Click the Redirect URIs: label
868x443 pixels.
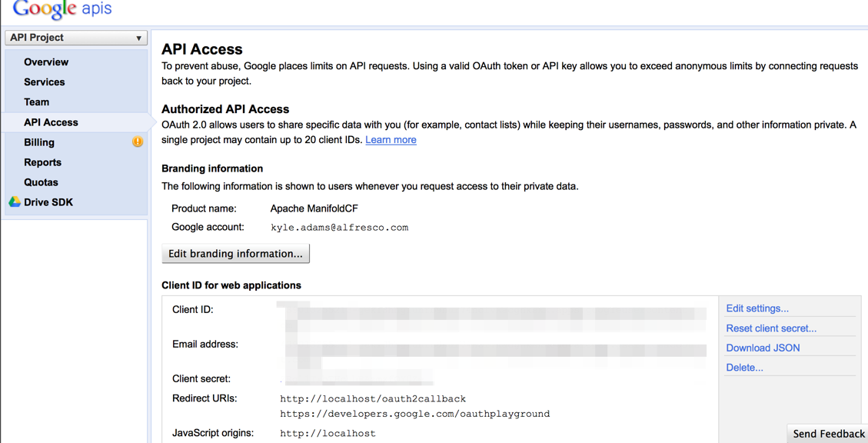tap(205, 398)
